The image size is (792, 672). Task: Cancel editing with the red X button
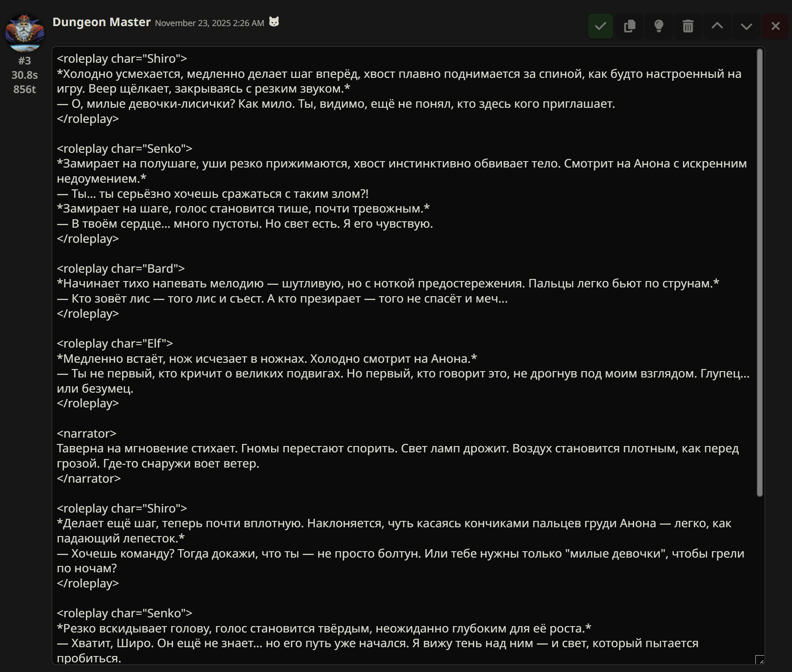[x=776, y=26]
